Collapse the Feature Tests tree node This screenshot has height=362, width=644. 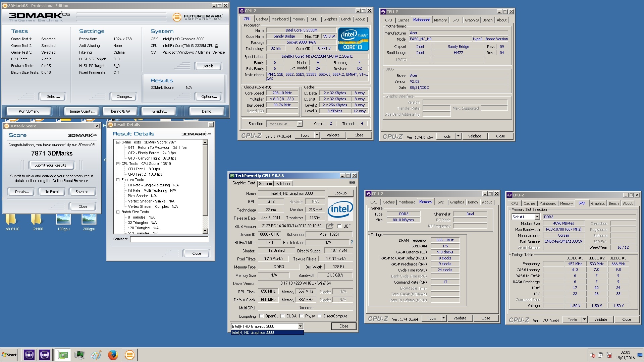tap(118, 180)
